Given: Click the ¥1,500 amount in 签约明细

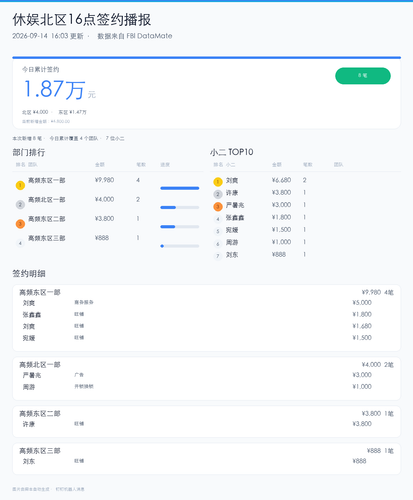Looking at the screenshot, I should click(362, 338).
